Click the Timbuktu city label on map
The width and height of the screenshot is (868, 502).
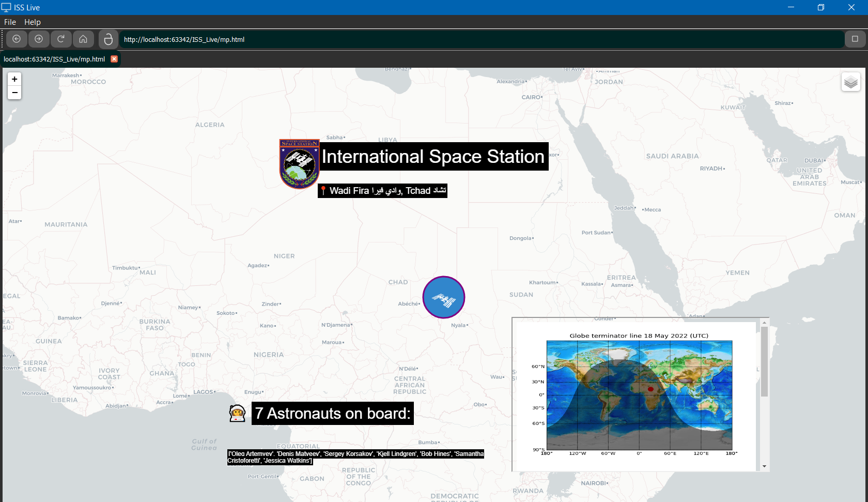coord(126,268)
